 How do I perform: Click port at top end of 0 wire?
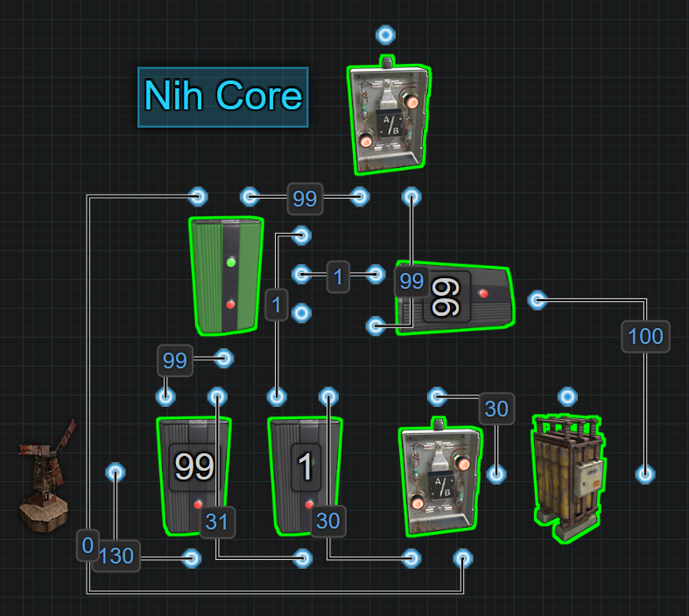[198, 196]
